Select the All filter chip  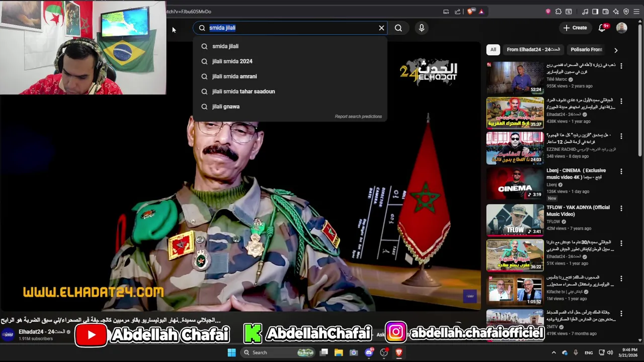click(x=493, y=50)
